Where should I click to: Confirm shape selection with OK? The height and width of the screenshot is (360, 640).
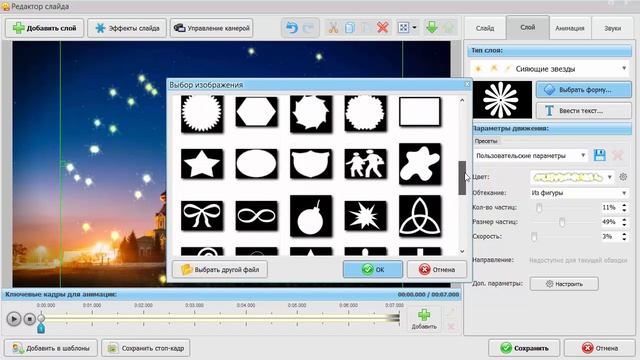point(373,269)
